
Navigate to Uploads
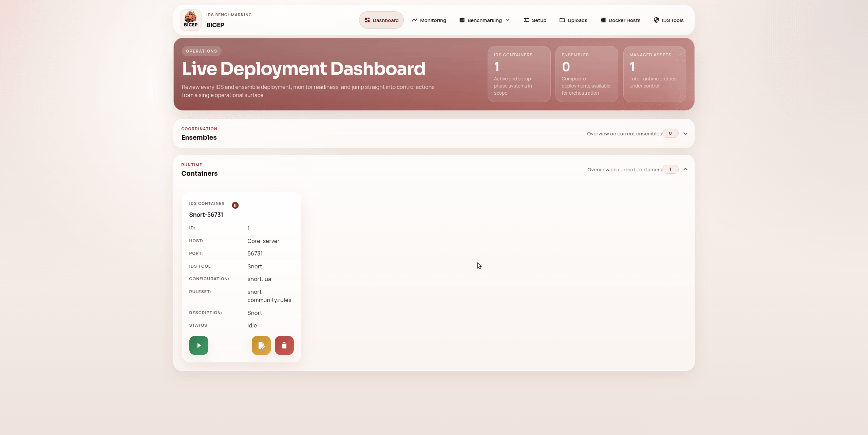click(573, 20)
